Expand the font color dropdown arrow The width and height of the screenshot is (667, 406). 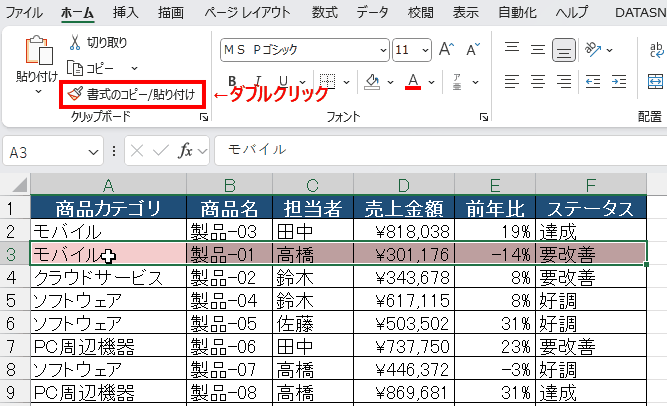(x=431, y=82)
